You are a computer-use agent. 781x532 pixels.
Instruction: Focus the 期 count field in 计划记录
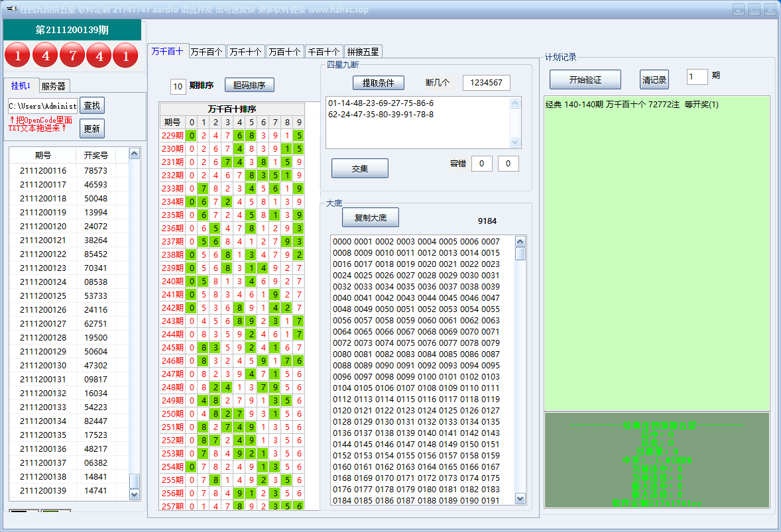[x=697, y=77]
